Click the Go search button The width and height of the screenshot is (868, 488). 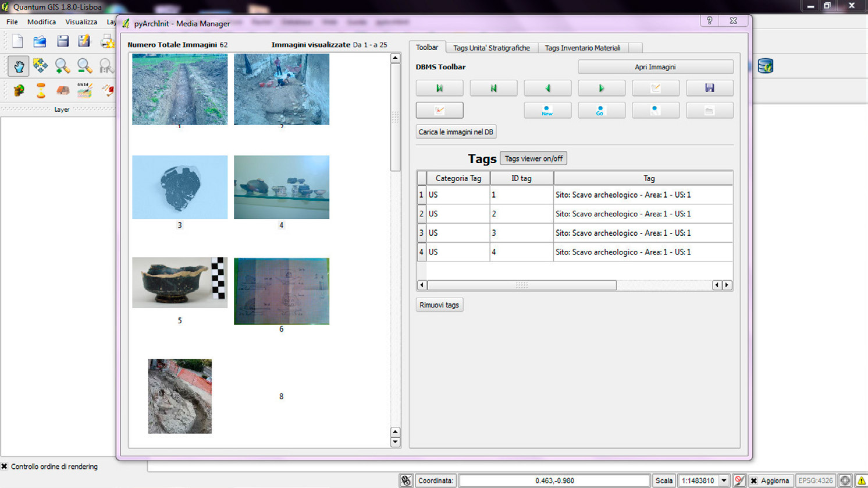(x=602, y=110)
